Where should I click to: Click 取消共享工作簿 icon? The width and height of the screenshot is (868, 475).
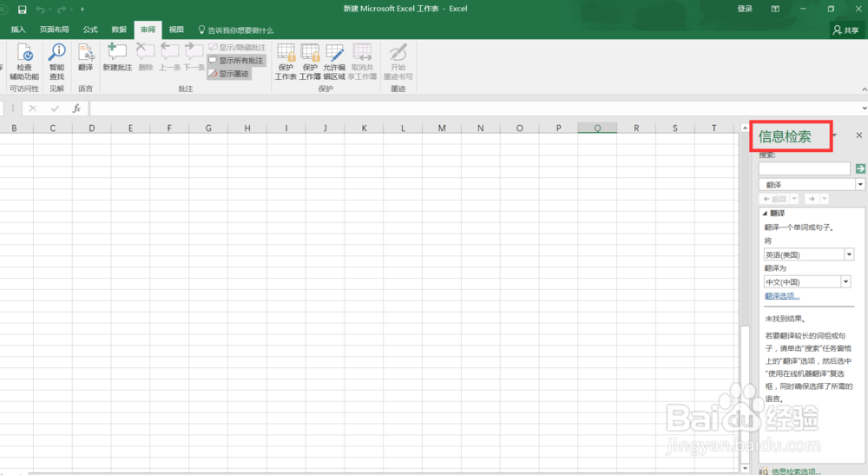tap(362, 62)
